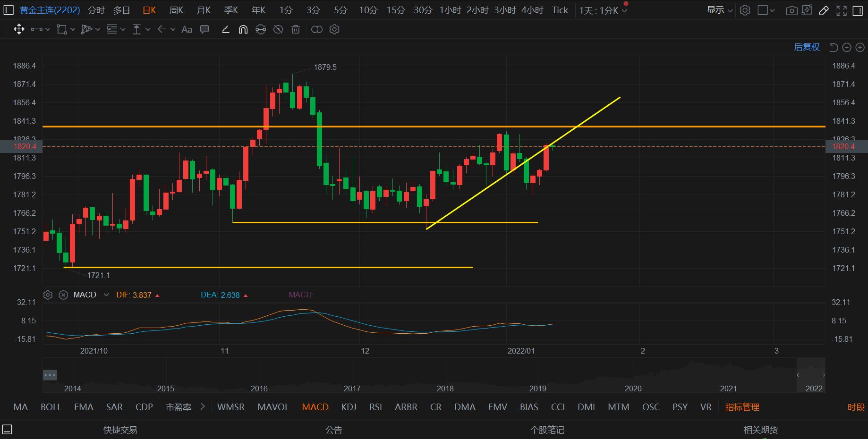Switch to the 日K timeframe tab
The height and width of the screenshot is (439, 868).
click(149, 10)
